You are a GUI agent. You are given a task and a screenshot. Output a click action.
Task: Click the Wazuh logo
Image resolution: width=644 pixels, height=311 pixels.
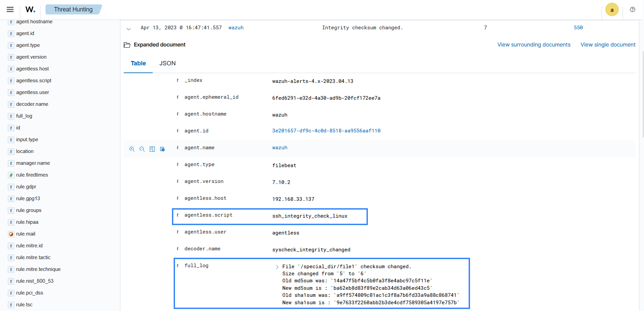pos(30,9)
